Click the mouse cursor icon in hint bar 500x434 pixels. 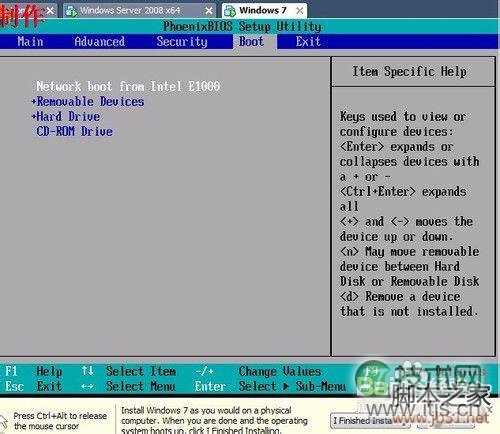tap(3, 421)
